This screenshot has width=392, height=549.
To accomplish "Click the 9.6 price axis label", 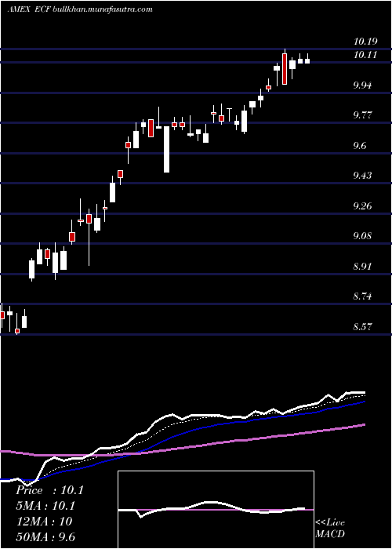I will click(x=361, y=145).
